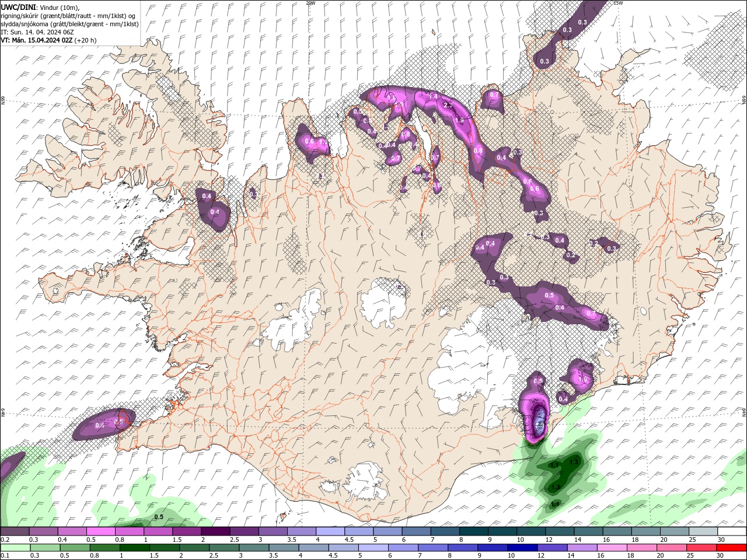Pick the pale lavender snow swatch starting at 4

330,531
